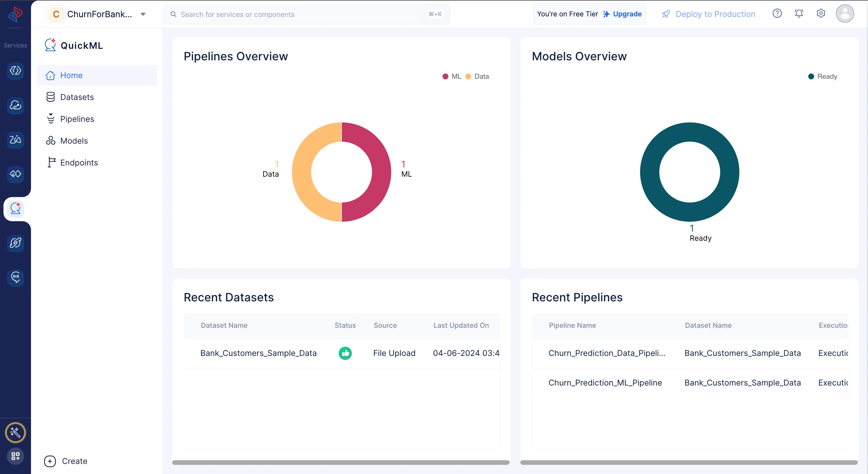
Task: Click the Serverless code brackets service icon
Action: click(x=15, y=71)
